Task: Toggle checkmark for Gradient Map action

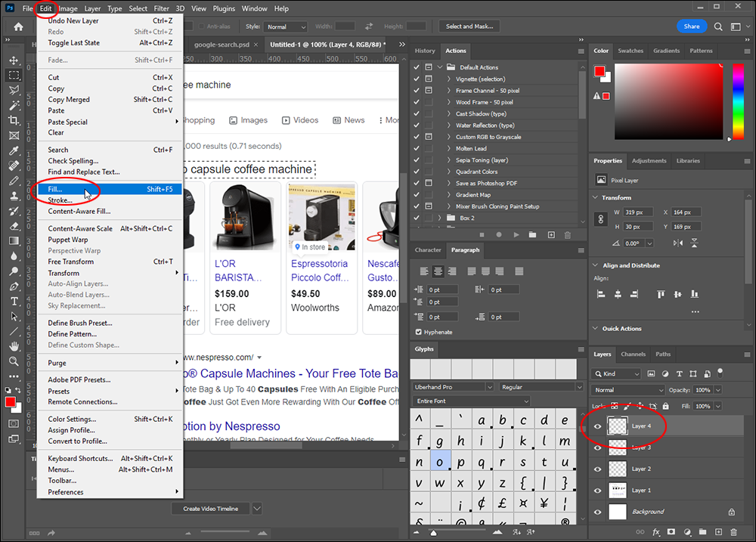Action: [417, 195]
